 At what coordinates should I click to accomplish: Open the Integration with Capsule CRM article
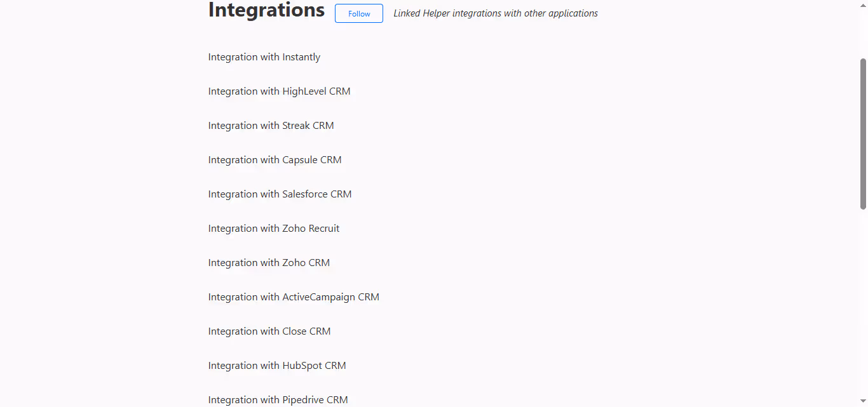275,159
